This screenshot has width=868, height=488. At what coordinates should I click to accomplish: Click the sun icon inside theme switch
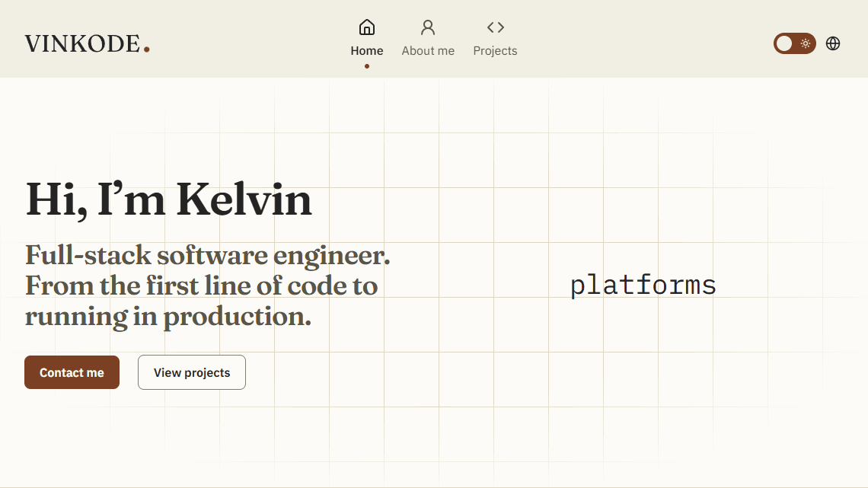pos(806,43)
